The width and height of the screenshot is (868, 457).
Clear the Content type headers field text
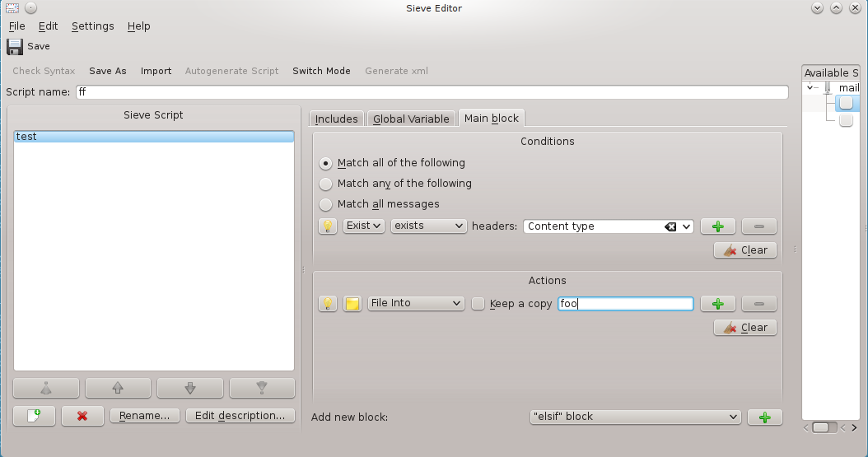tap(671, 226)
